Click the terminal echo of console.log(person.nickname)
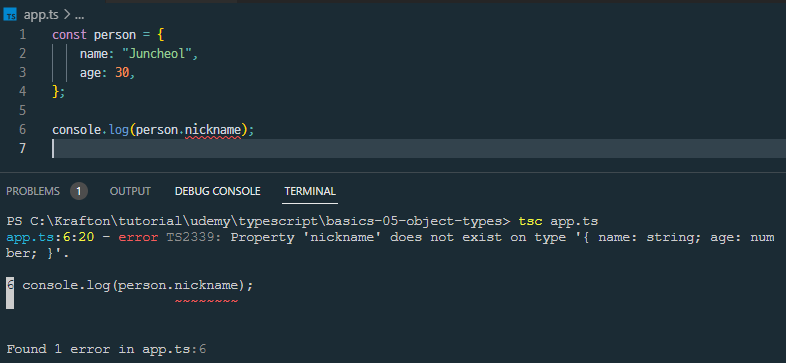The width and height of the screenshot is (786, 363). click(x=138, y=285)
